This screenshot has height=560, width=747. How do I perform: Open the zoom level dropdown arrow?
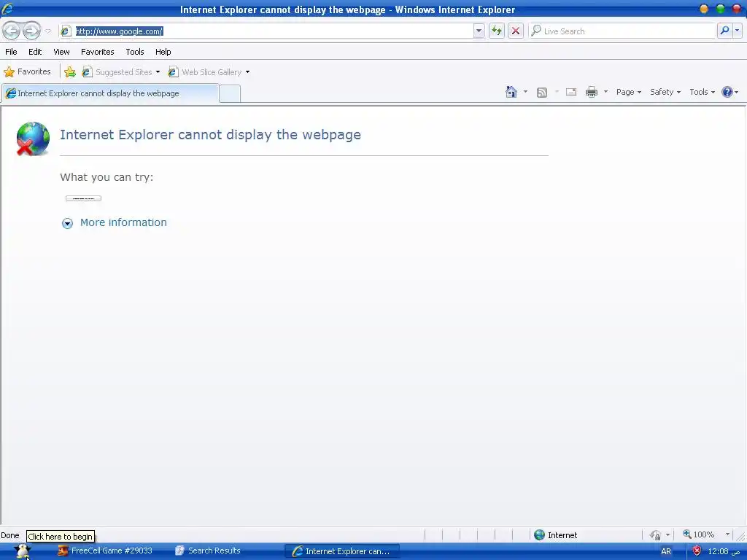coord(727,534)
